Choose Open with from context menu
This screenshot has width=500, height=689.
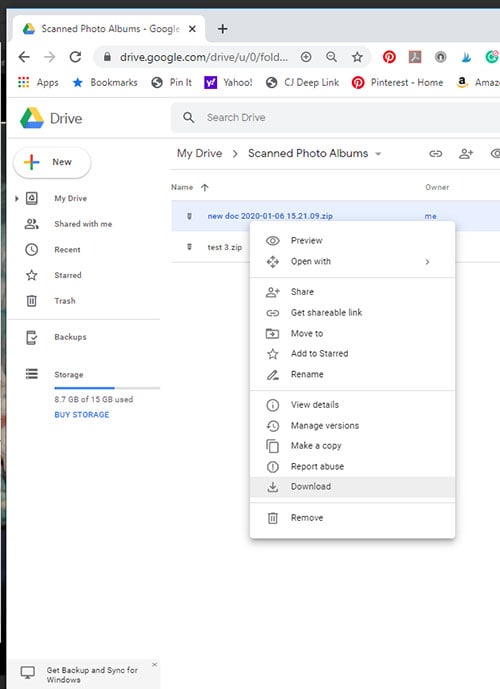coord(352,261)
